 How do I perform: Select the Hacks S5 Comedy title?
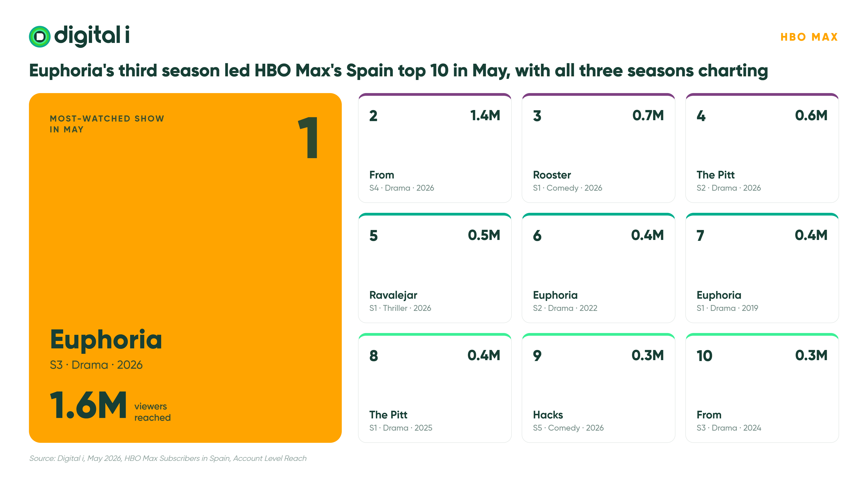click(x=548, y=415)
